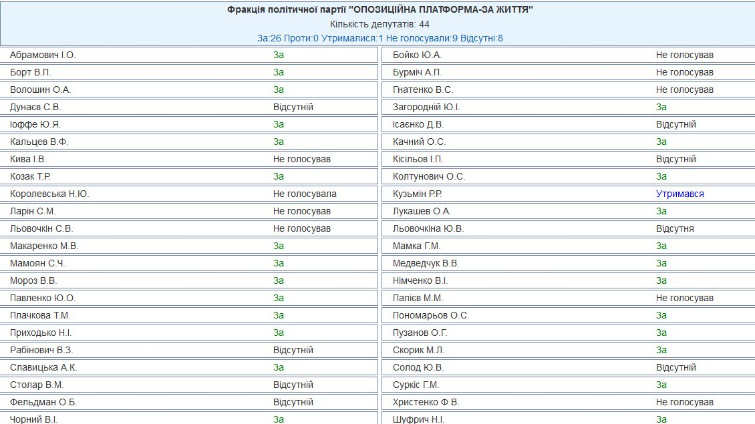Select deputy Рабінович В.З.
The image size is (755, 424).
[x=41, y=350]
